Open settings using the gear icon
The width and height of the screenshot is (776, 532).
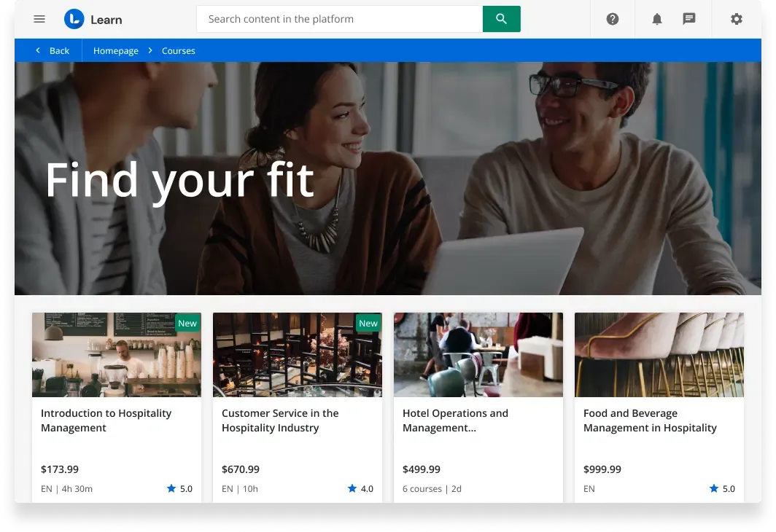pos(737,20)
